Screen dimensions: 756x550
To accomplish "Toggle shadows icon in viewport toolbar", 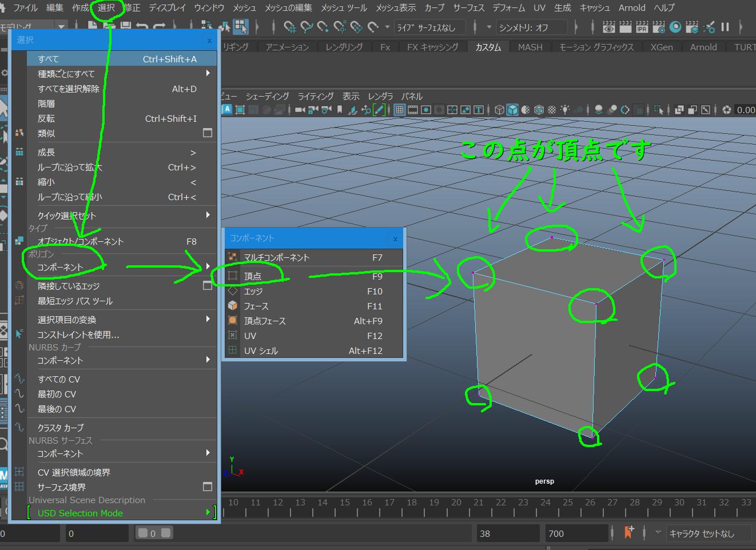I will 578,110.
